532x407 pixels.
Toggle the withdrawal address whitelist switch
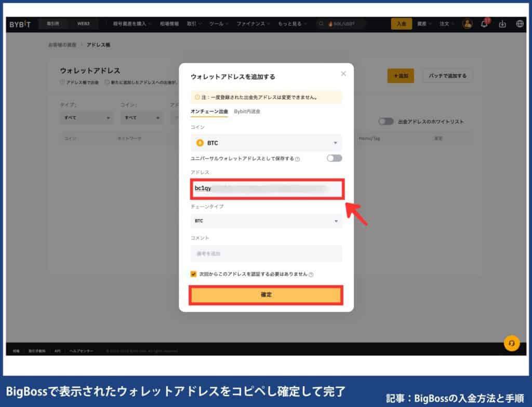click(385, 120)
